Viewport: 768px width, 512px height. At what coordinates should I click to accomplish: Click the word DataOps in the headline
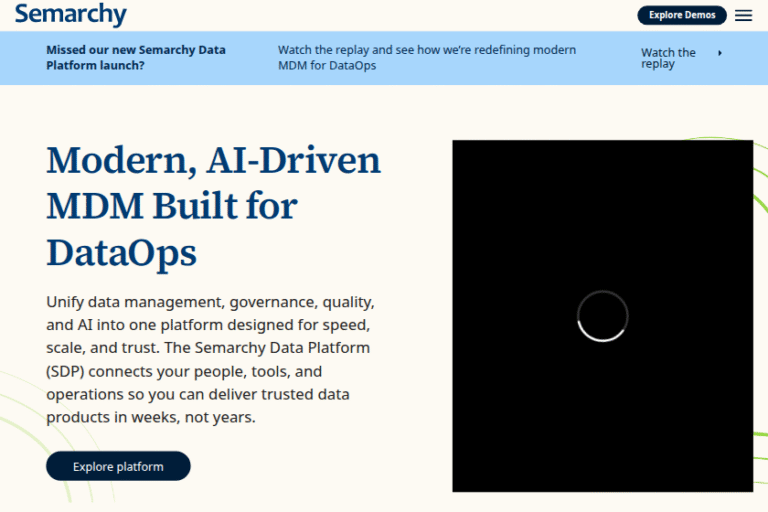(121, 252)
